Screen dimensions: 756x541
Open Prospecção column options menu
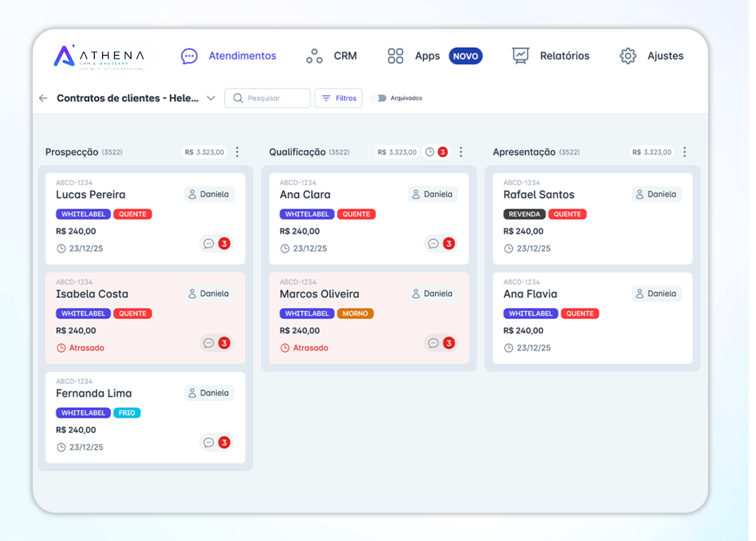point(237,152)
